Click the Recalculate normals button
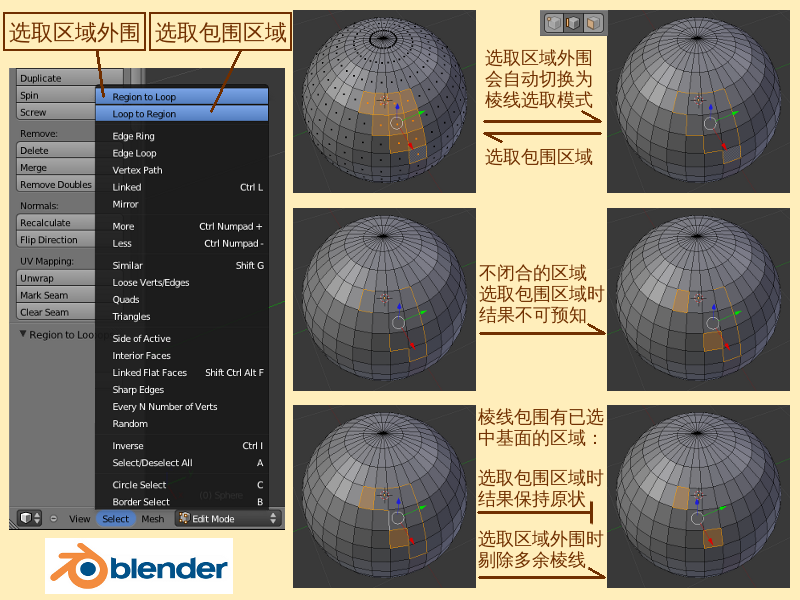The image size is (800, 600). click(x=56, y=222)
